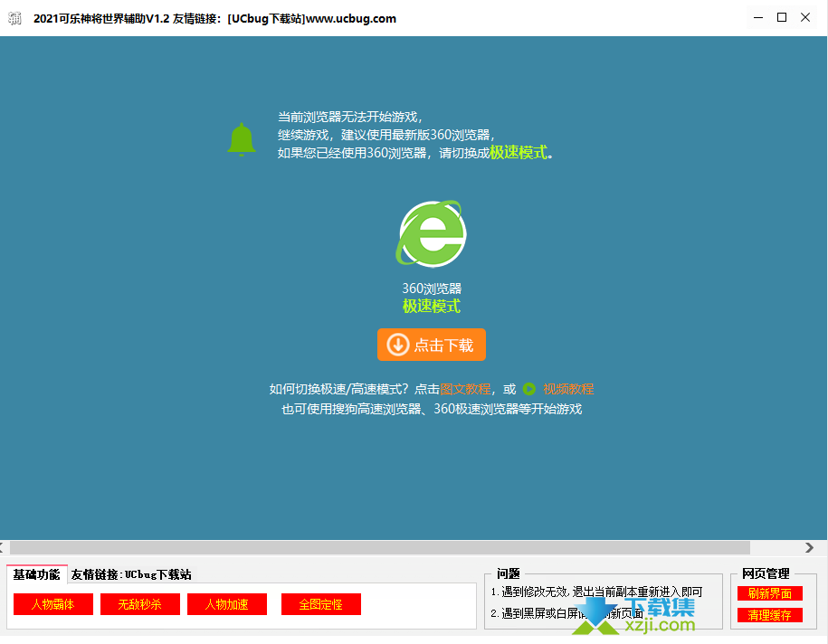The height and width of the screenshot is (644, 828).
Task: Open the 视频教程 link
Action: pos(568,389)
